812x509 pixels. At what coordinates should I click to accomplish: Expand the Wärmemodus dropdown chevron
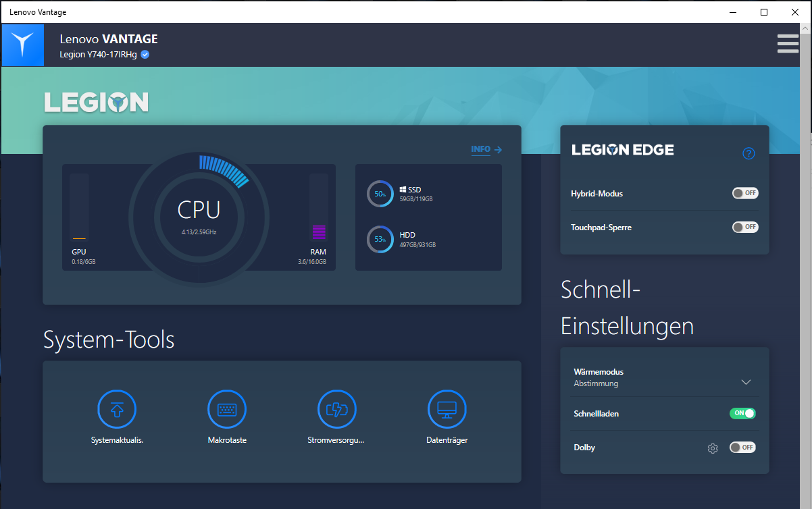tap(746, 382)
